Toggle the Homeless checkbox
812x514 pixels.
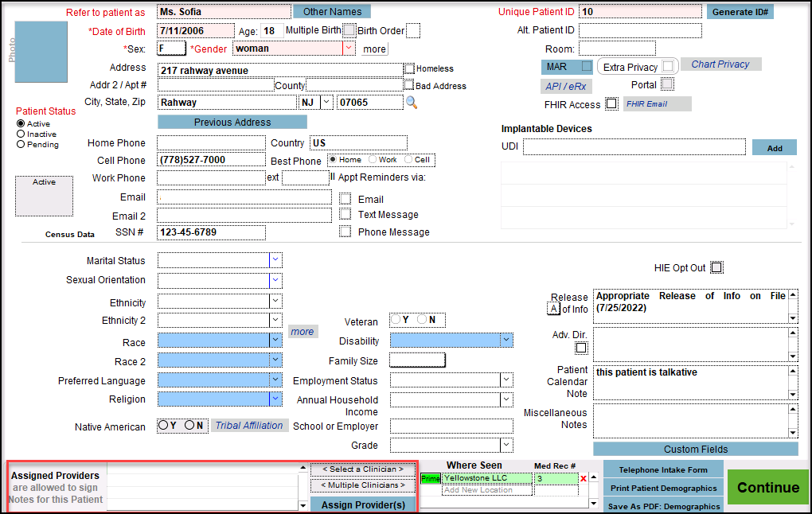(x=409, y=69)
